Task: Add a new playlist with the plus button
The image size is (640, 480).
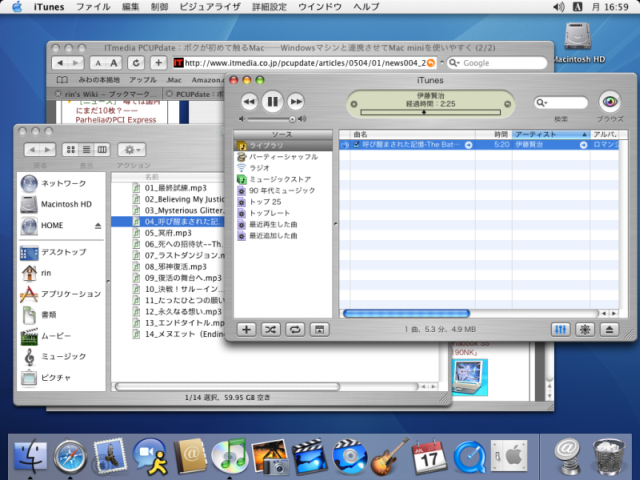Action: click(x=246, y=330)
